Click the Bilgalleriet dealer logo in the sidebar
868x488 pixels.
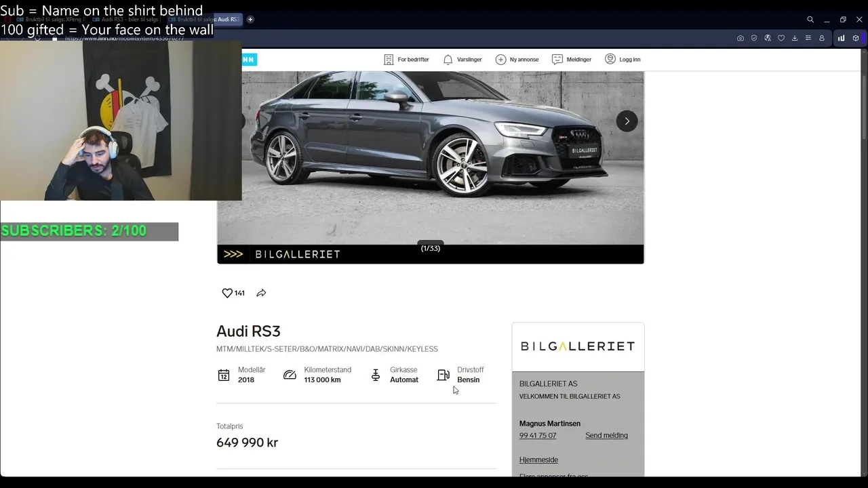(x=578, y=346)
